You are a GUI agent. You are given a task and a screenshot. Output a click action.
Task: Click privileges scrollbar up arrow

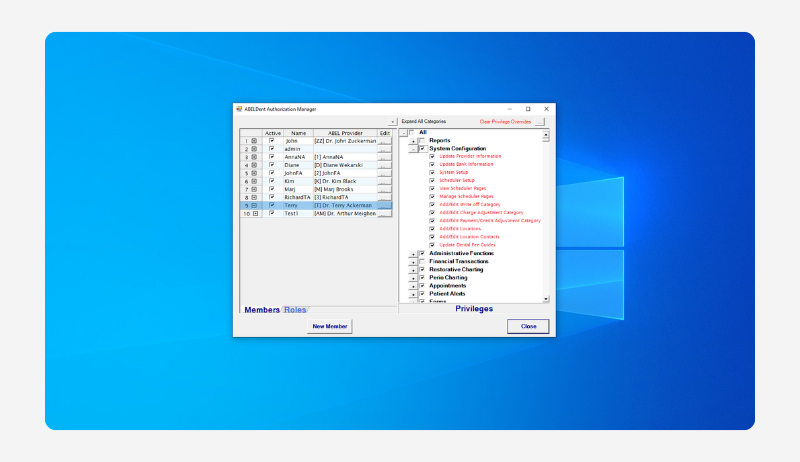click(546, 135)
